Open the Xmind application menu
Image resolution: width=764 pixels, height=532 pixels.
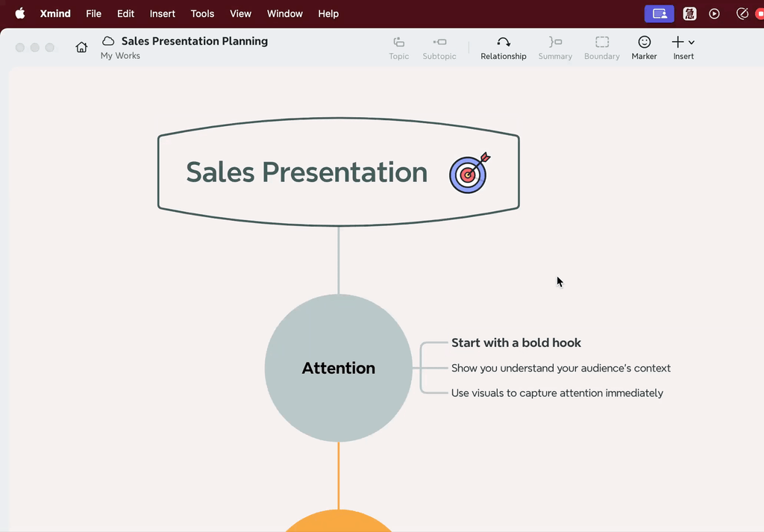tap(55, 13)
